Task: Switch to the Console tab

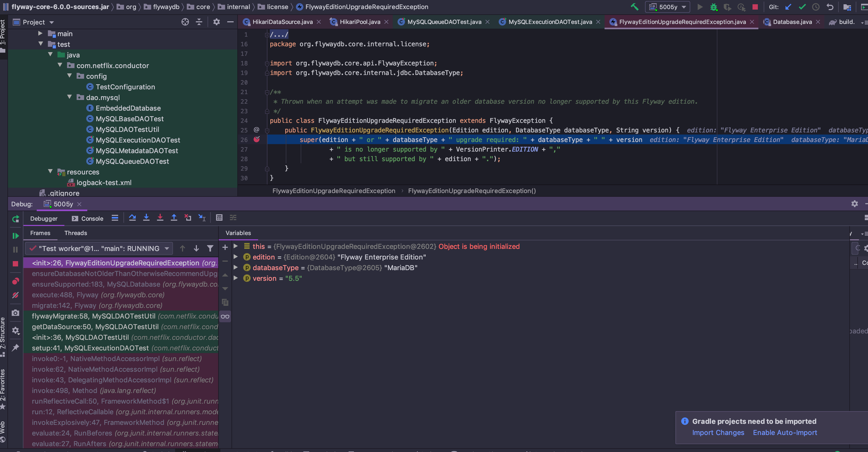Action: coord(91,218)
